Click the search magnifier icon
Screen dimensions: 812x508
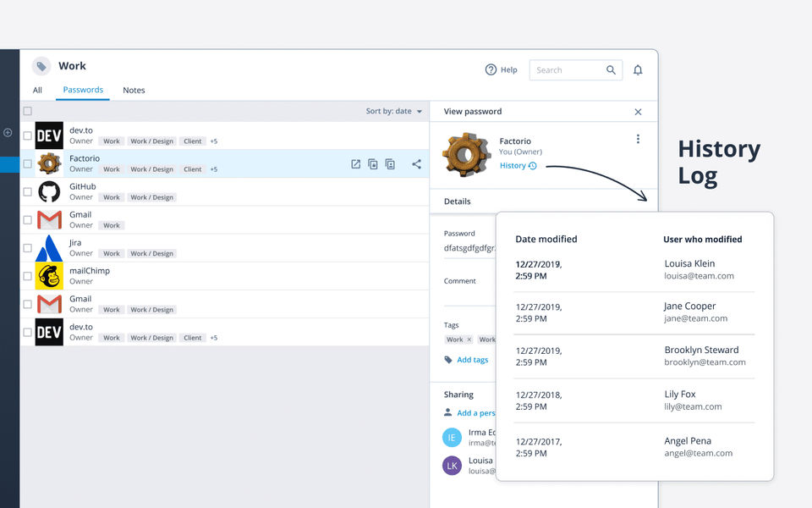(611, 70)
